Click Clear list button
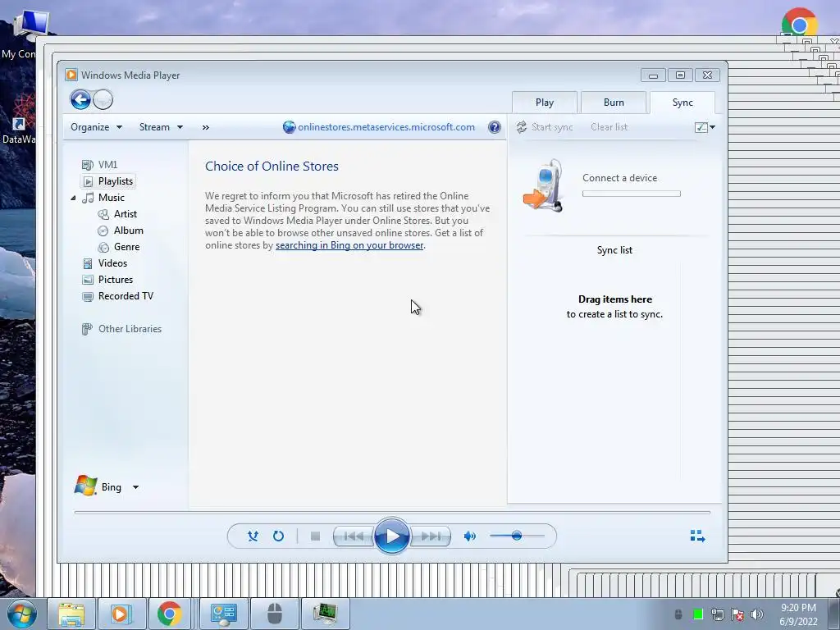This screenshot has width=840, height=630. point(609,127)
